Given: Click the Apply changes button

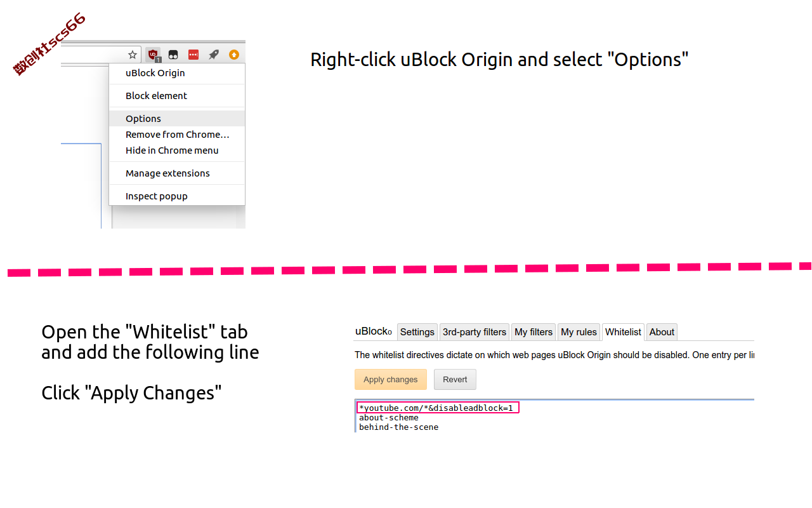Looking at the screenshot, I should click(391, 380).
